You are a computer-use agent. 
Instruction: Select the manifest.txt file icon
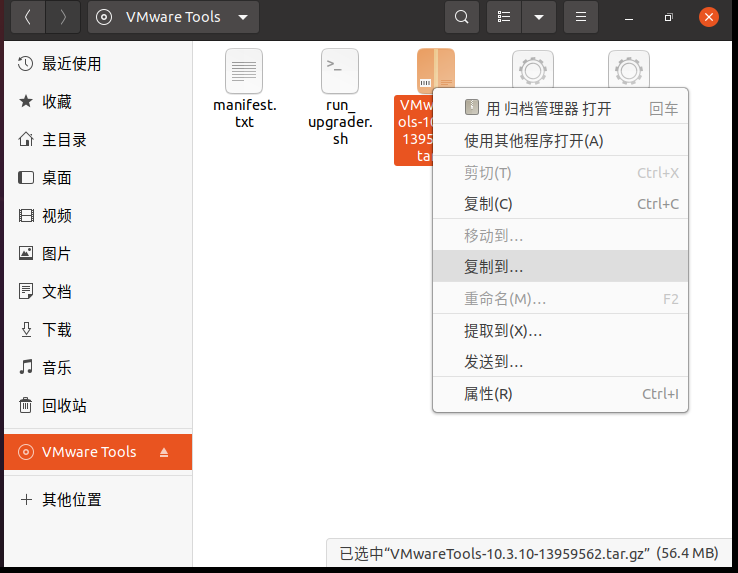[x=244, y=71]
